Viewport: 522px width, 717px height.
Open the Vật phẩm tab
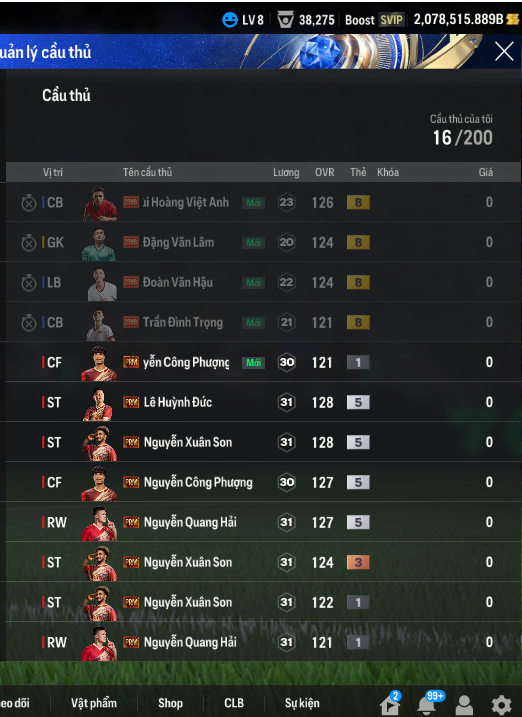pyautogui.click(x=94, y=703)
